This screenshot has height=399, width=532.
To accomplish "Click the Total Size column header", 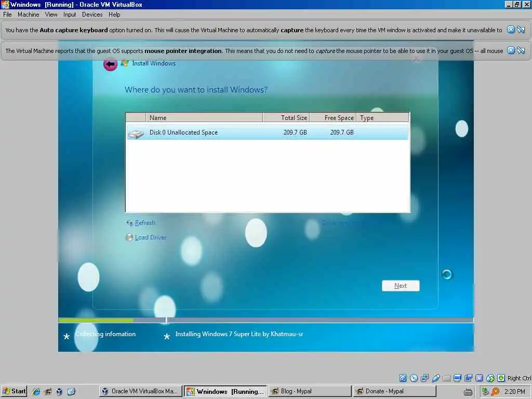I will tap(286, 118).
